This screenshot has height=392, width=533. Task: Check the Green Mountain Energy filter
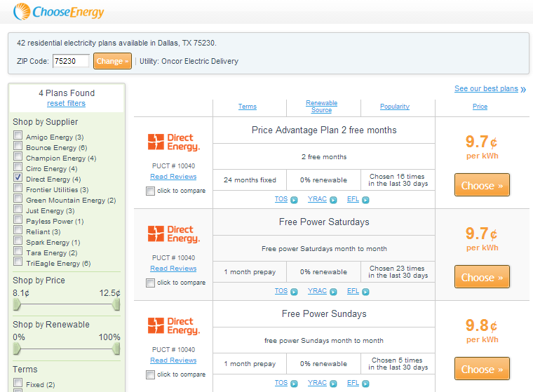[18, 200]
